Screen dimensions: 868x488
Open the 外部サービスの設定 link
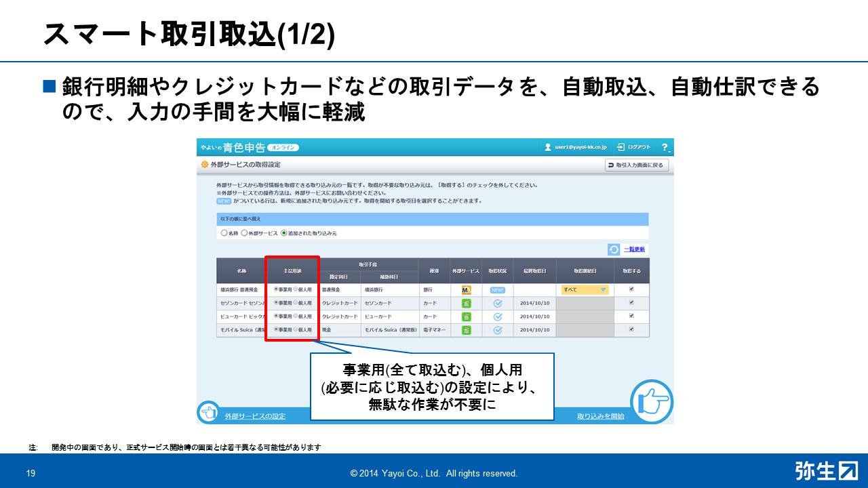click(x=255, y=416)
